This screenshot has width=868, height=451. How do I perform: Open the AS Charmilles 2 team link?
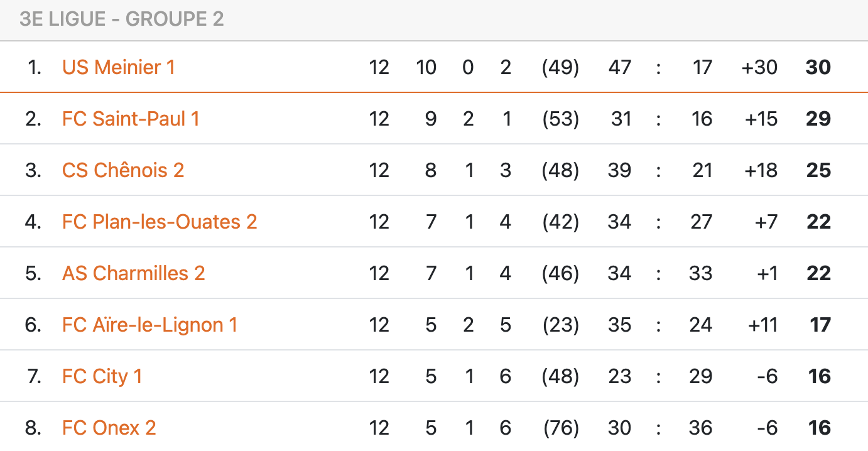[x=134, y=273]
